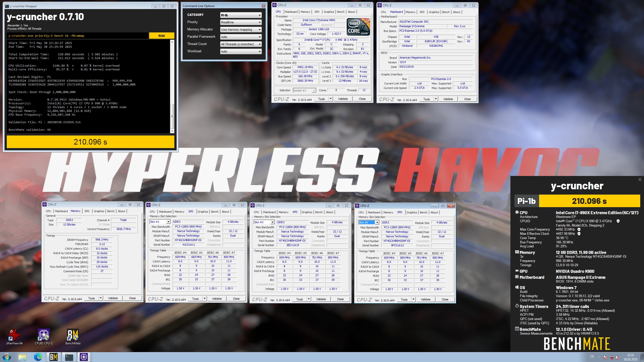The width and height of the screenshot is (644, 362).
Task: Click the down arrow of y-cruncher output scrollbar
Action: pos(172,131)
